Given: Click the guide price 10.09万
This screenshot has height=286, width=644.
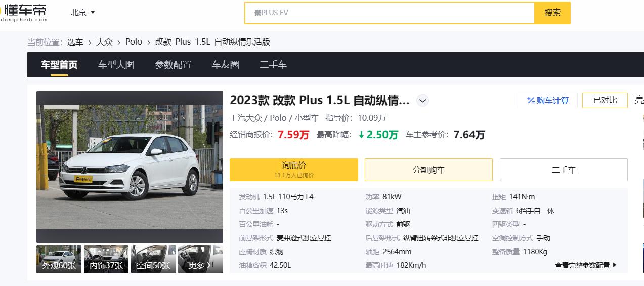Looking at the screenshot, I should coord(372,118).
